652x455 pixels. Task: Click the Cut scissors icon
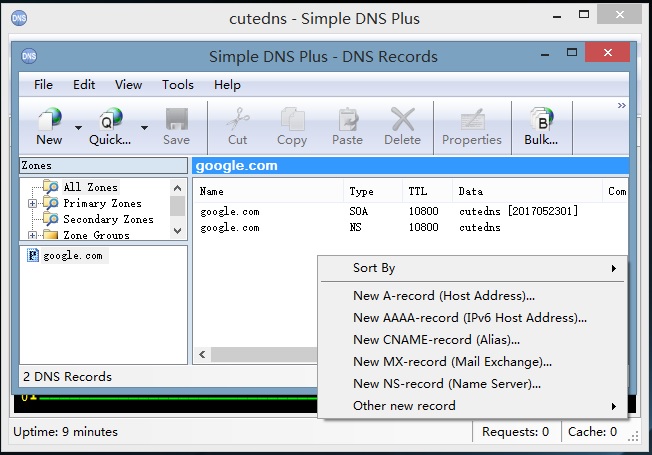pyautogui.click(x=238, y=119)
